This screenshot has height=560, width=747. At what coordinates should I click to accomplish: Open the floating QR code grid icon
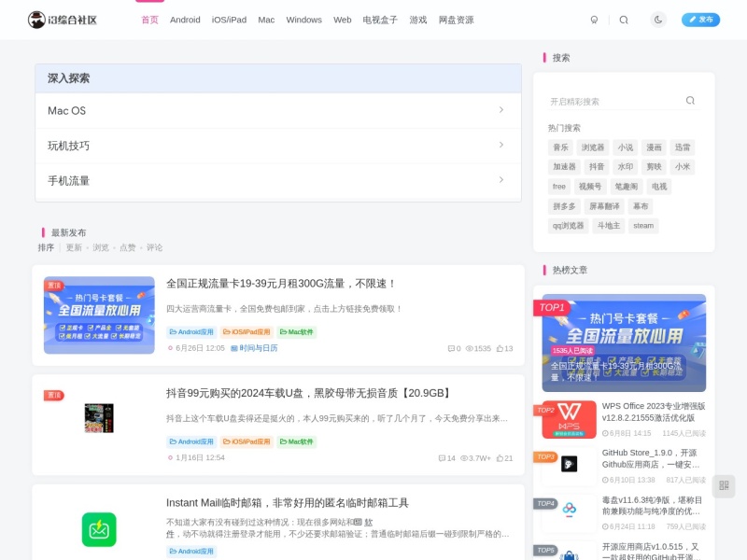tap(724, 485)
